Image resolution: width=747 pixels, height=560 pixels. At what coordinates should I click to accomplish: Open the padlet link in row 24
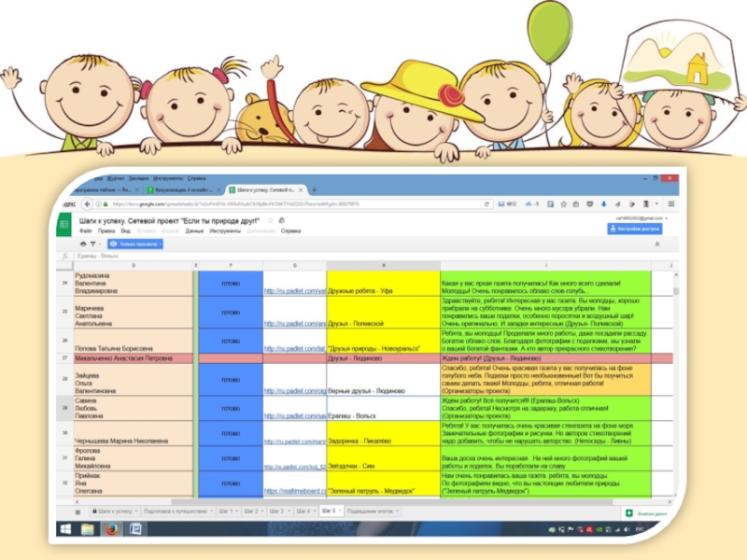tap(294, 291)
